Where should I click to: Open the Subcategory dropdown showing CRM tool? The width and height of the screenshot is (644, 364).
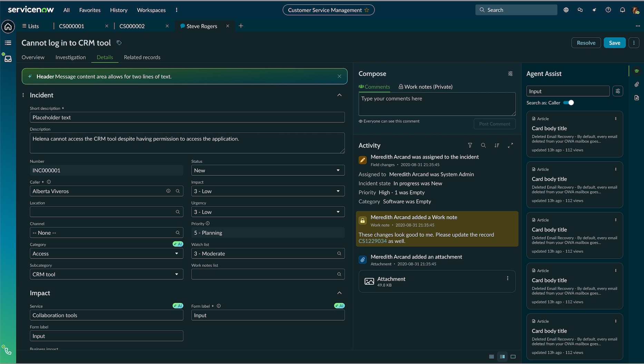click(x=106, y=274)
